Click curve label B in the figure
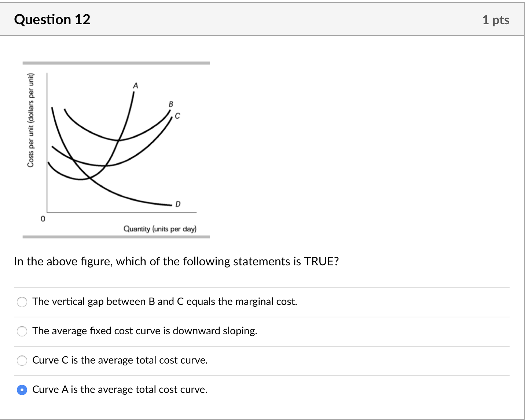Image resolution: width=525 pixels, height=420 pixels. click(x=171, y=105)
